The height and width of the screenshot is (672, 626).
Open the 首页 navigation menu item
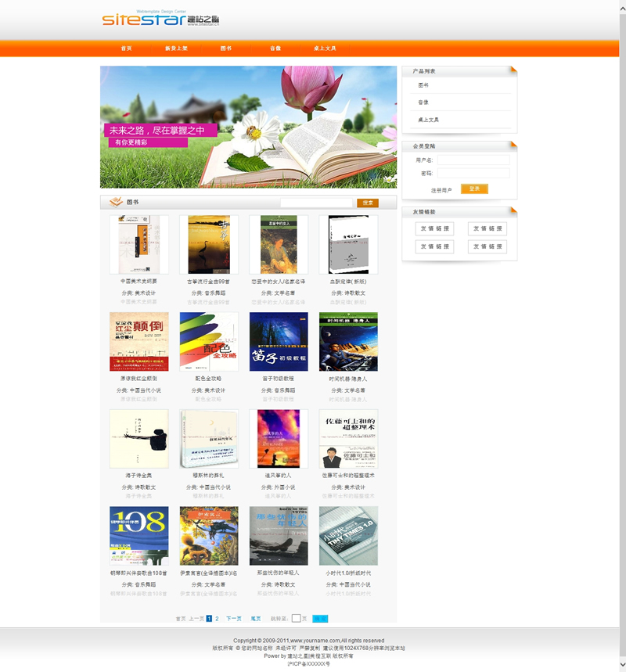(126, 49)
